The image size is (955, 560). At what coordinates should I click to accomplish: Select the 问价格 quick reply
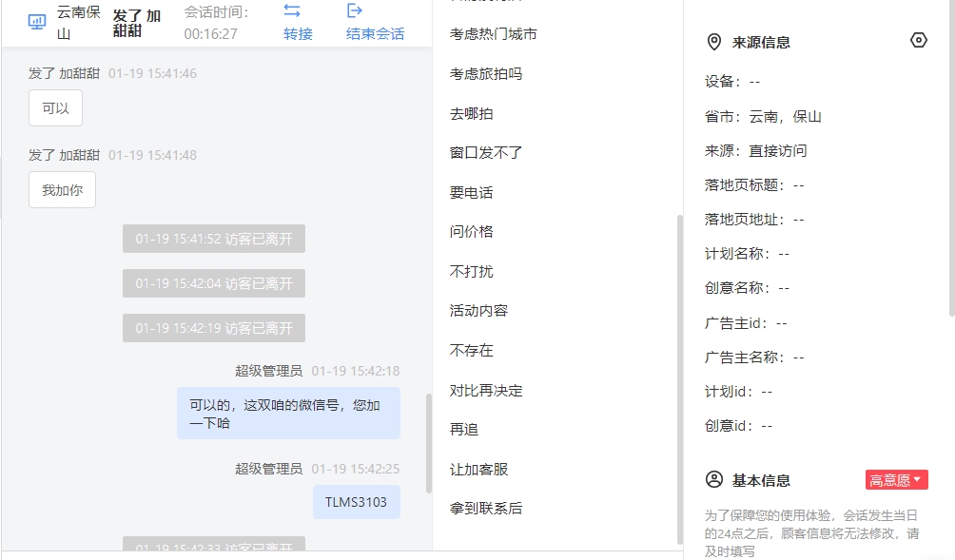pyautogui.click(x=472, y=232)
